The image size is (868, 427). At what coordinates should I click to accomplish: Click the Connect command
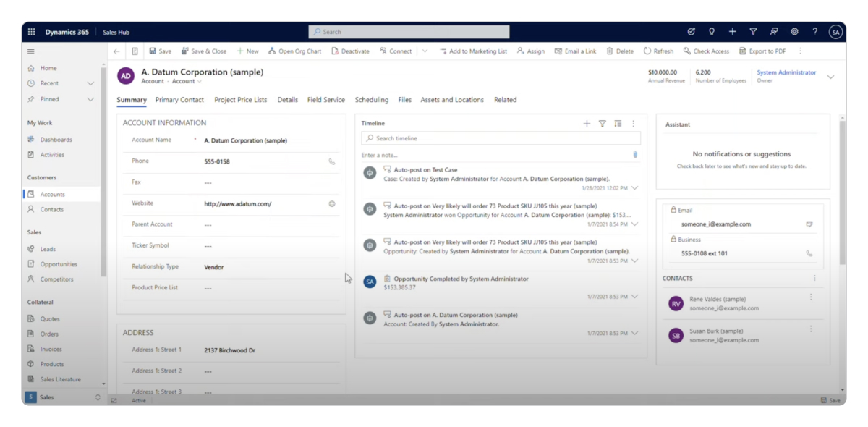(396, 51)
